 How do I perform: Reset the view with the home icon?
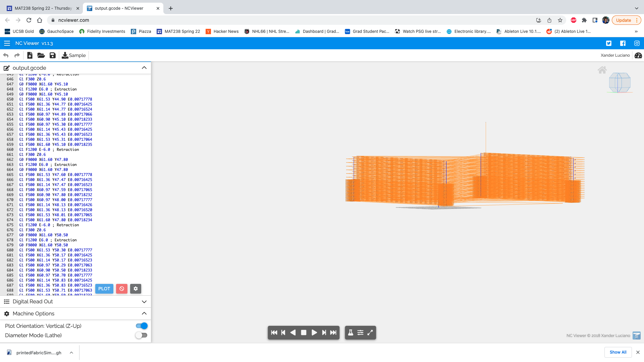[602, 70]
